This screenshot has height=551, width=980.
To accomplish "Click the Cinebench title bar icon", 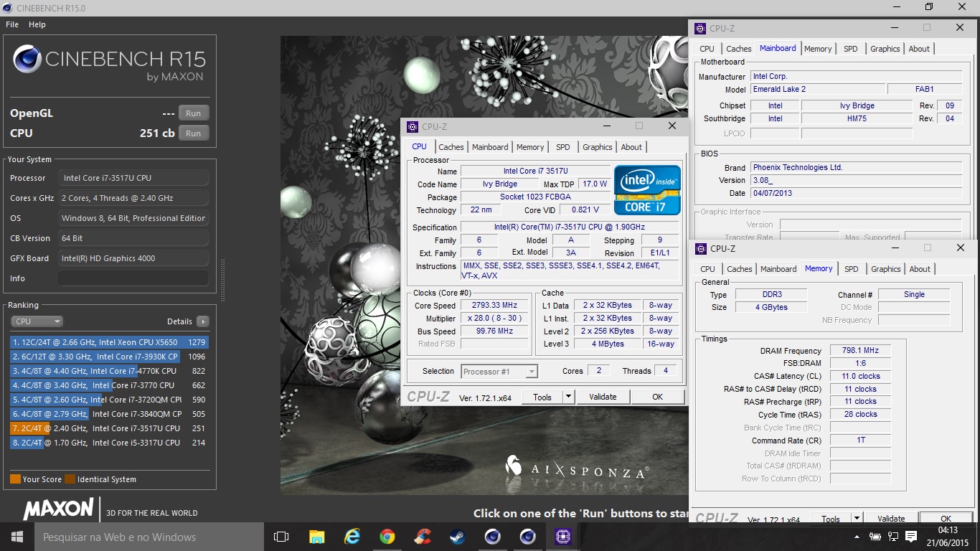I will click(7, 8).
